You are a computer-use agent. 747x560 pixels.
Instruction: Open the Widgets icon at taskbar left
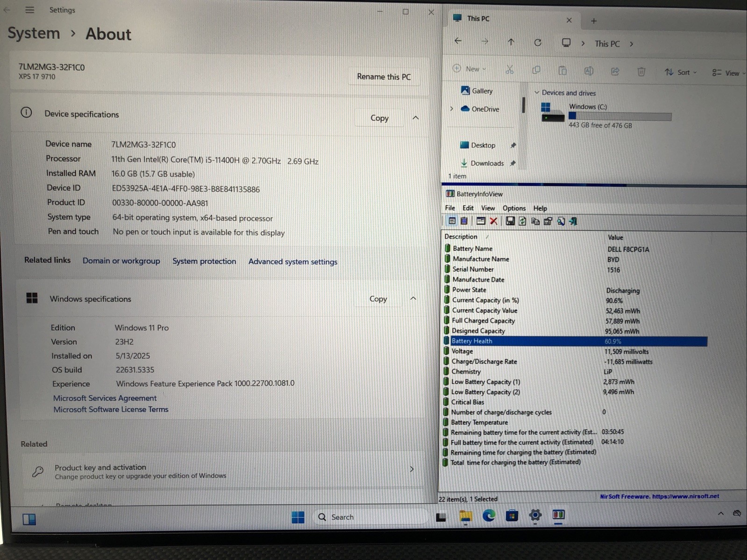pos(29,519)
